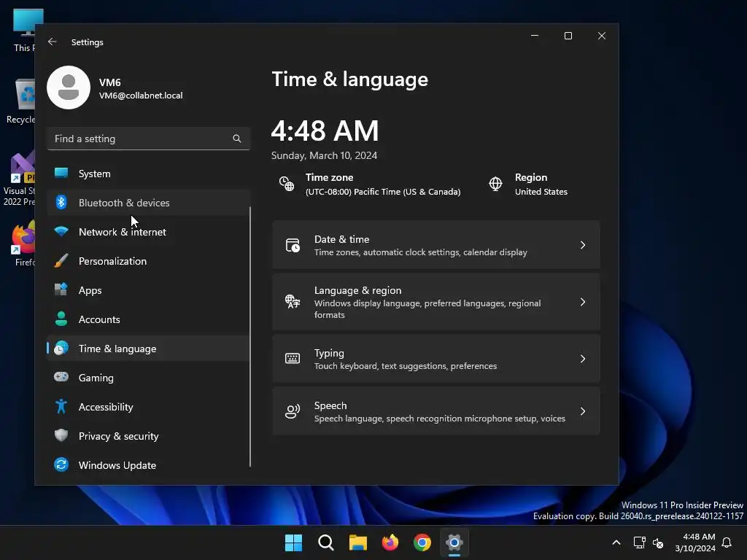Click the Personalization paintbrush icon

point(61,260)
